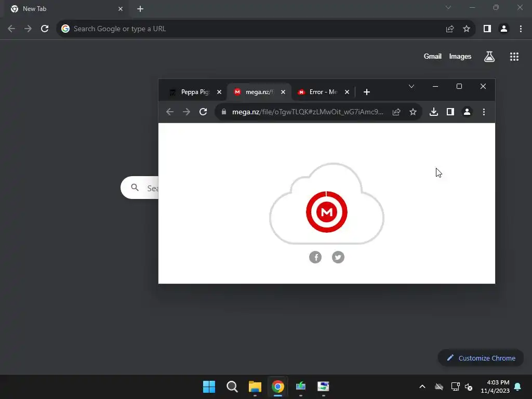The width and height of the screenshot is (532, 399).
Task: Open the Images link
Action: (460, 56)
